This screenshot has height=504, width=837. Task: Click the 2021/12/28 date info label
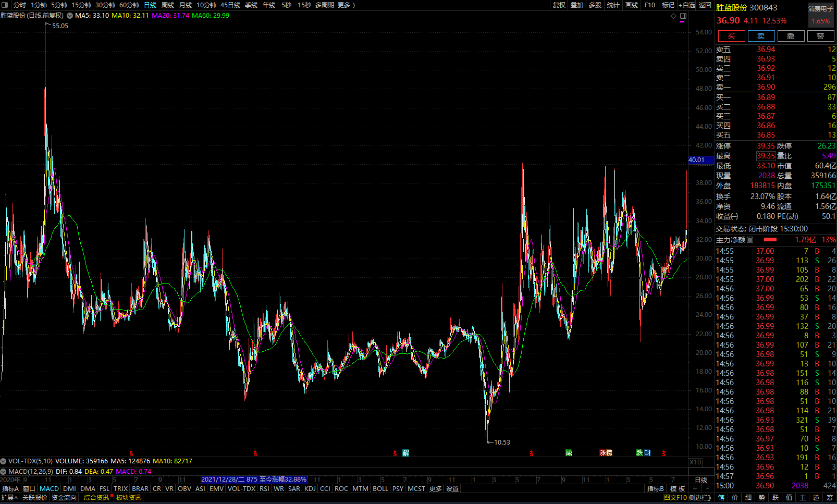254,480
